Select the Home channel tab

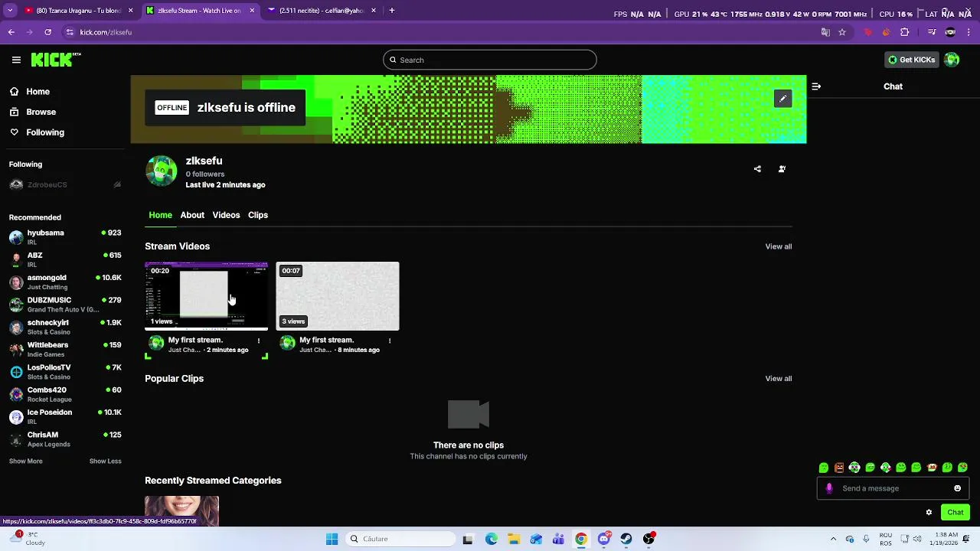point(160,215)
